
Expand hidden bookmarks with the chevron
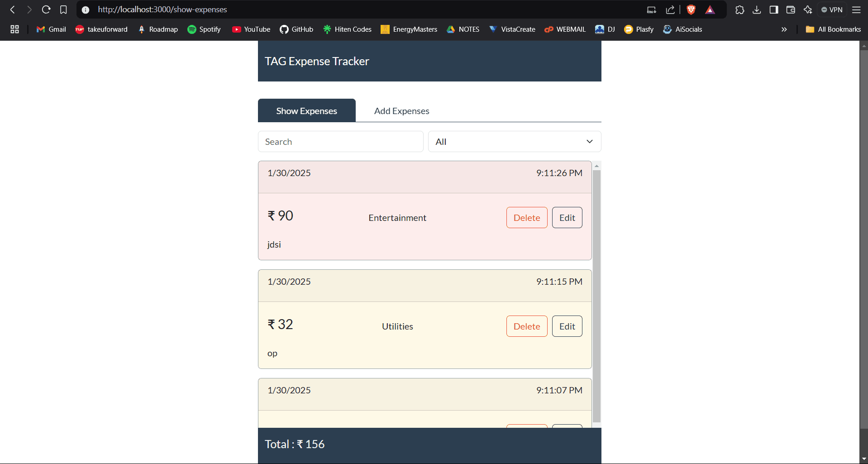[784, 29]
